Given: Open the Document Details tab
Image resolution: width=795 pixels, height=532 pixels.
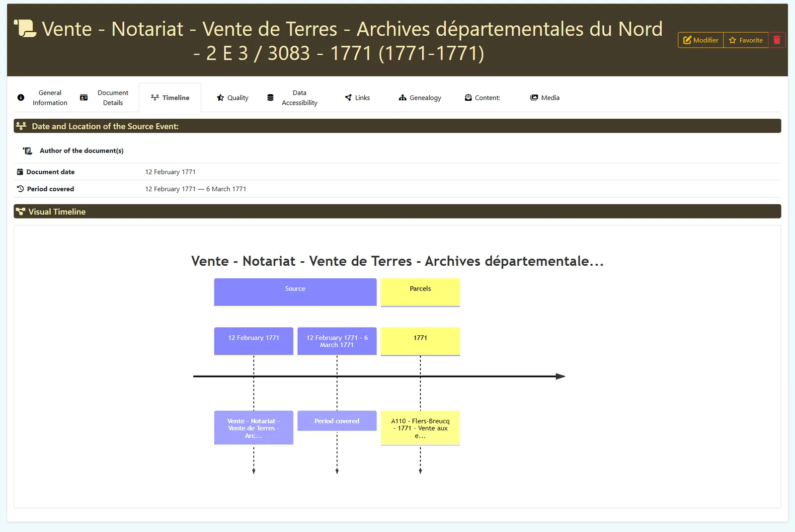Looking at the screenshot, I should [104, 98].
